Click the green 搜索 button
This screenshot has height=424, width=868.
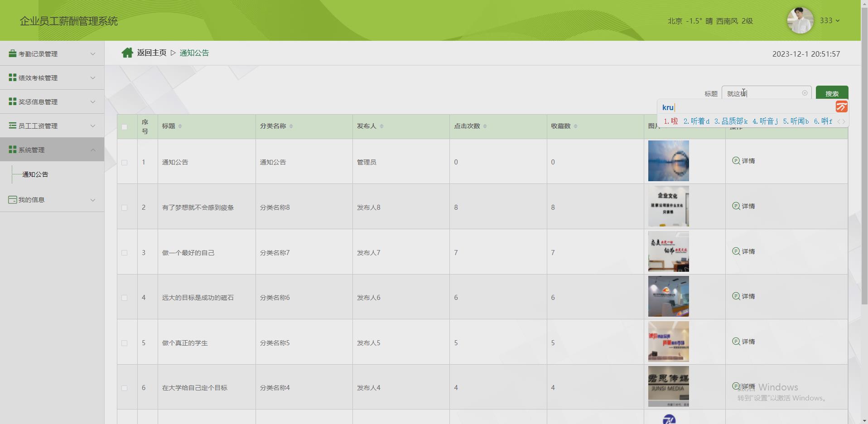pyautogui.click(x=832, y=93)
